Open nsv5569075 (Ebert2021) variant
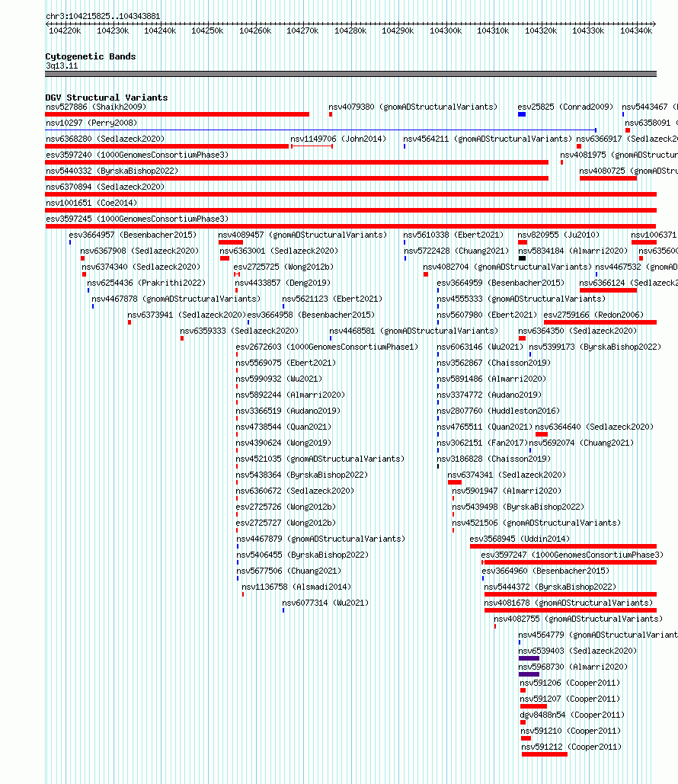The height and width of the screenshot is (784, 678). 286,363
